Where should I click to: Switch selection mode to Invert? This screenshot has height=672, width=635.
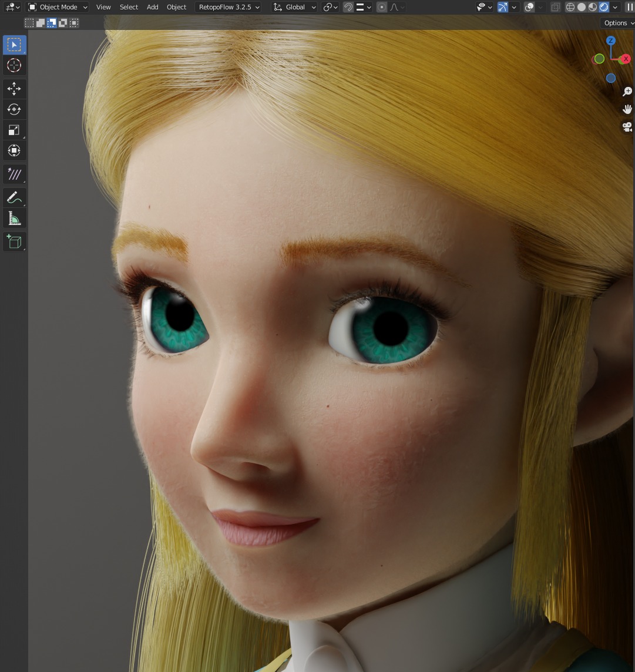click(x=62, y=23)
